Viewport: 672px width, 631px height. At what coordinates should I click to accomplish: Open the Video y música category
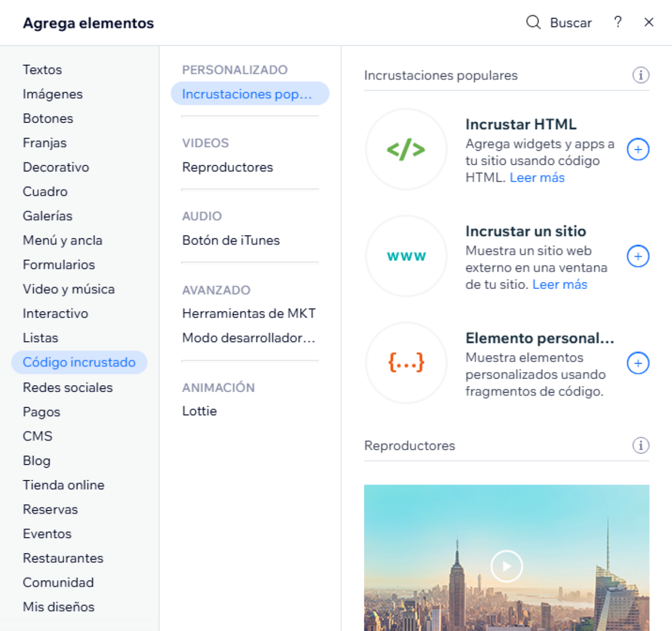point(69,289)
